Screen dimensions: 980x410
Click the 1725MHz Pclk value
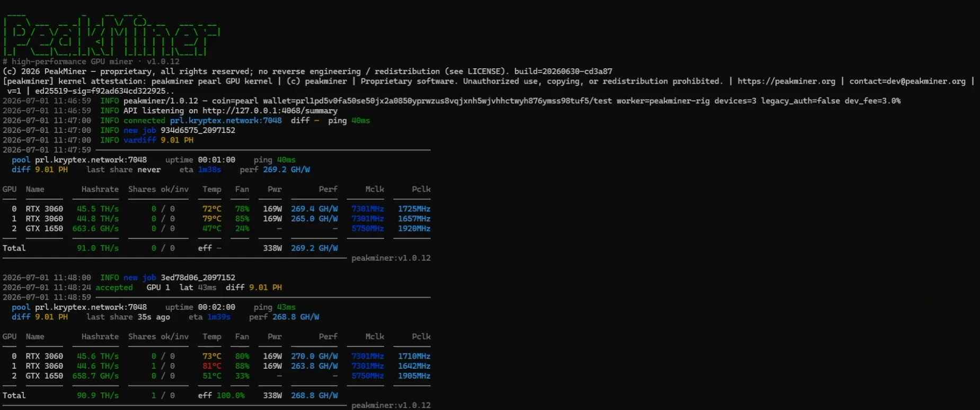pyautogui.click(x=414, y=209)
